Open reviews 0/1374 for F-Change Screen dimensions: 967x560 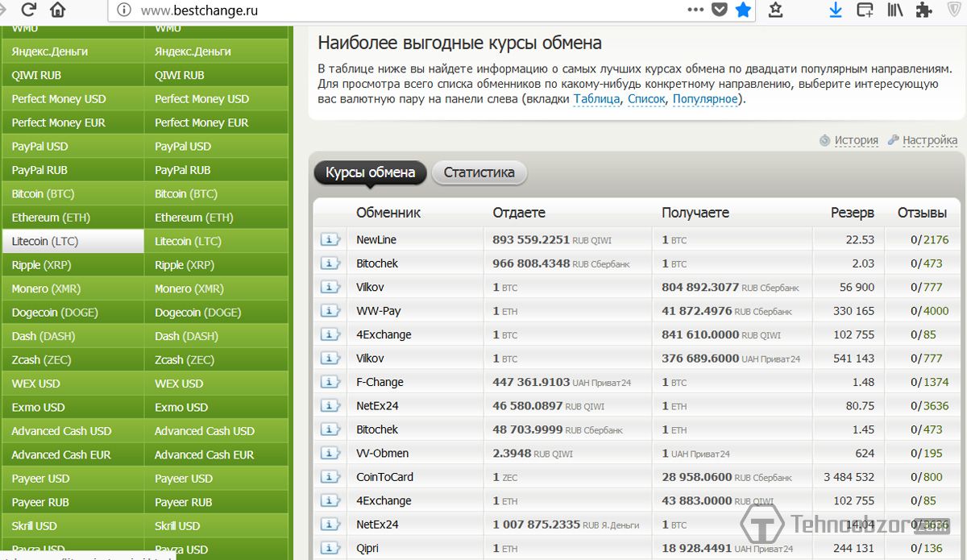point(930,383)
